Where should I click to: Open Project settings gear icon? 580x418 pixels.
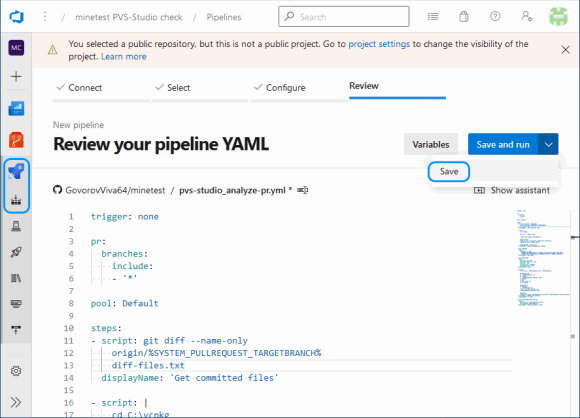[x=16, y=371]
